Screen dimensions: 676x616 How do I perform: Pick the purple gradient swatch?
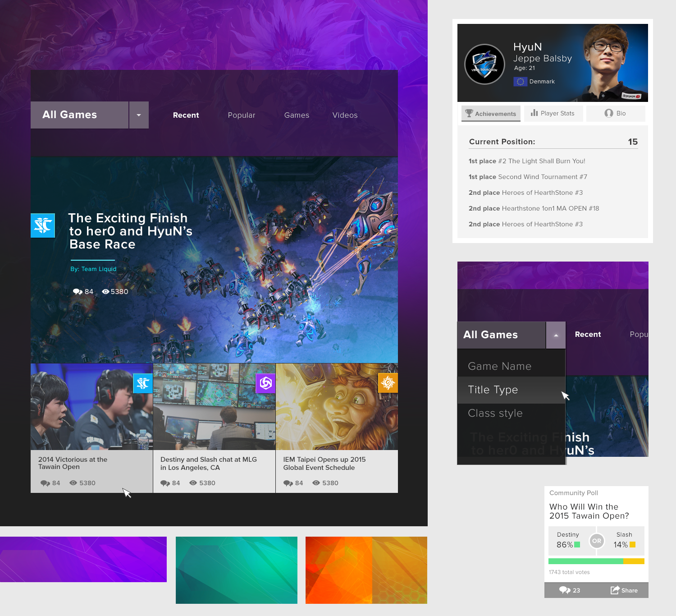(83, 559)
